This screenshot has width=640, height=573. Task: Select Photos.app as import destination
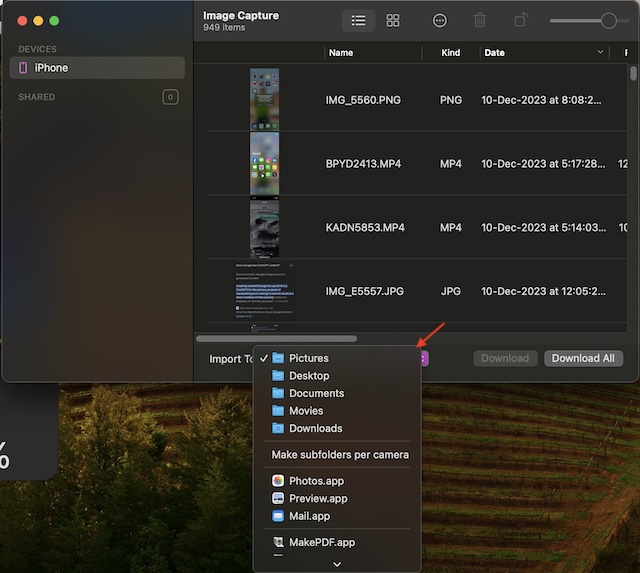[315, 481]
